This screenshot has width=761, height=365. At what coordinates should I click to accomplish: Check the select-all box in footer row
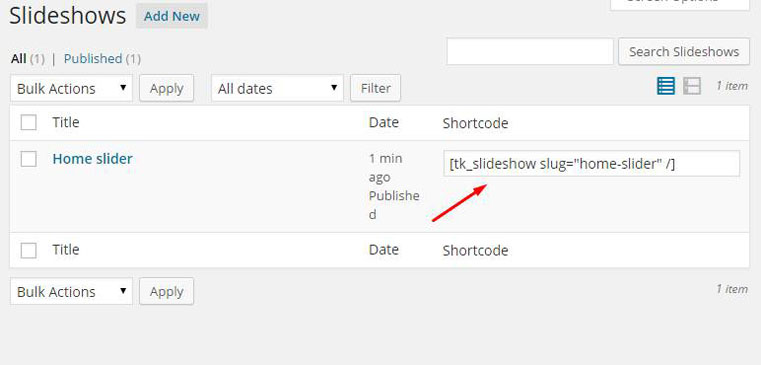29,250
